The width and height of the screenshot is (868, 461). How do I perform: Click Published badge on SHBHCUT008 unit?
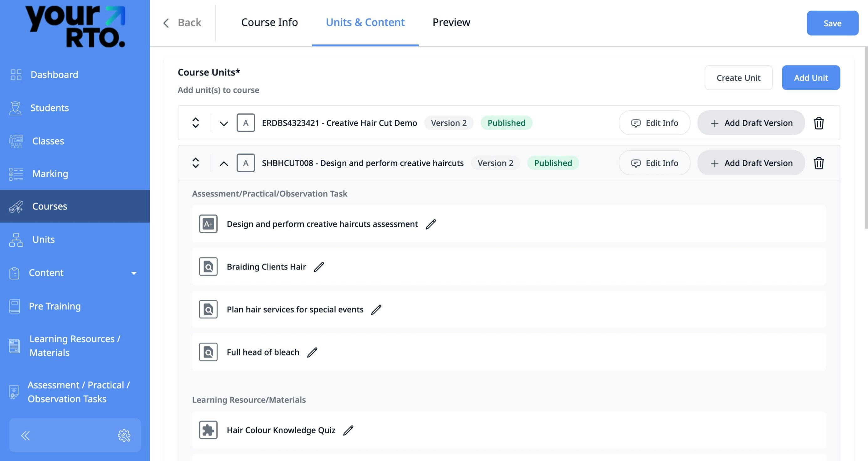click(x=553, y=163)
